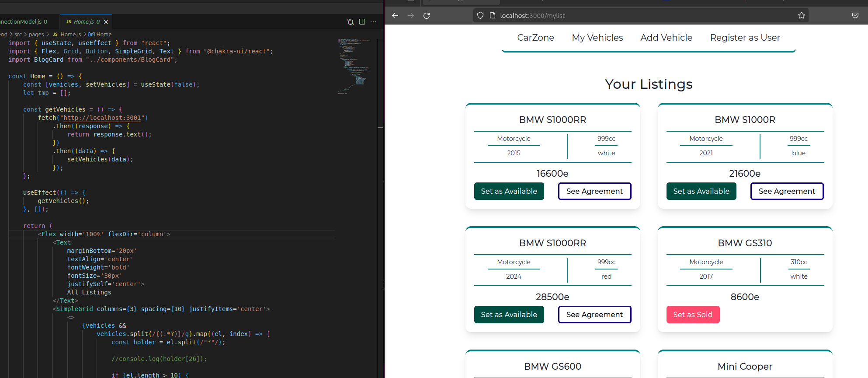Open the Register as User link
Image resolution: width=868 pixels, height=378 pixels.
(x=745, y=38)
